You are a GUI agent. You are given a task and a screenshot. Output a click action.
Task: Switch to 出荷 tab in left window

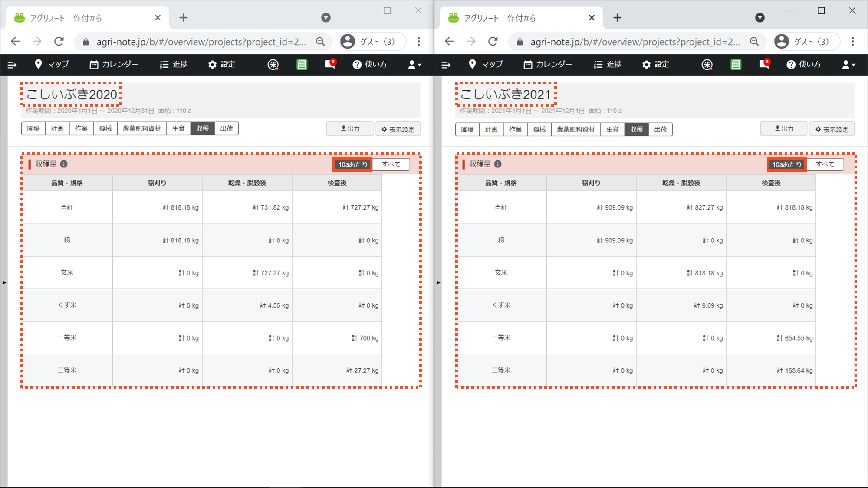pyautogui.click(x=226, y=128)
